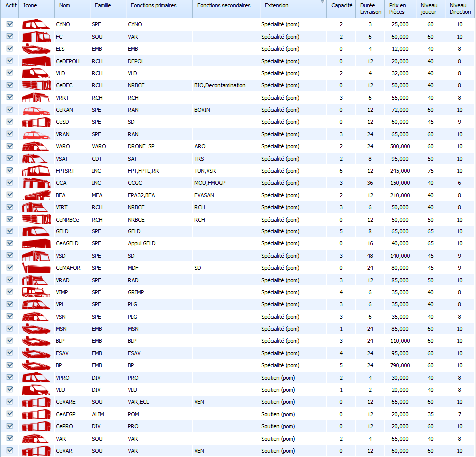This screenshot has height=457, width=476.
Task: Select the CeMAFOR name cell
Action: 68,268
